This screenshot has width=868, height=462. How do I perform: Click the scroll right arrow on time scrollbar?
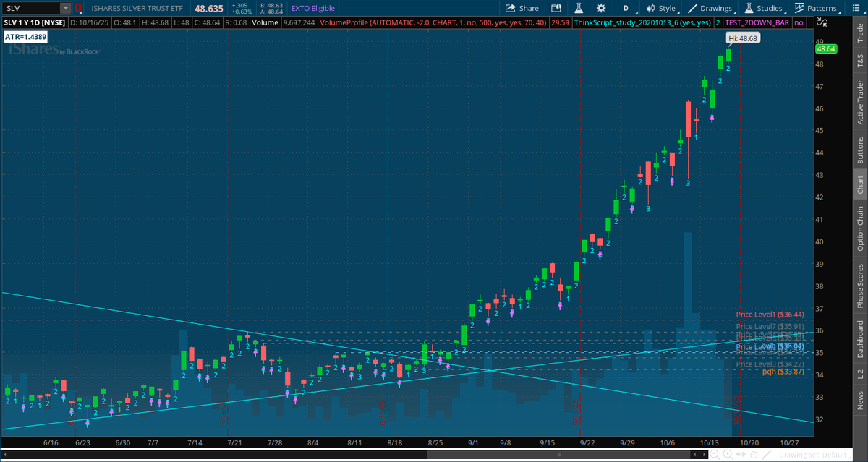(704, 455)
